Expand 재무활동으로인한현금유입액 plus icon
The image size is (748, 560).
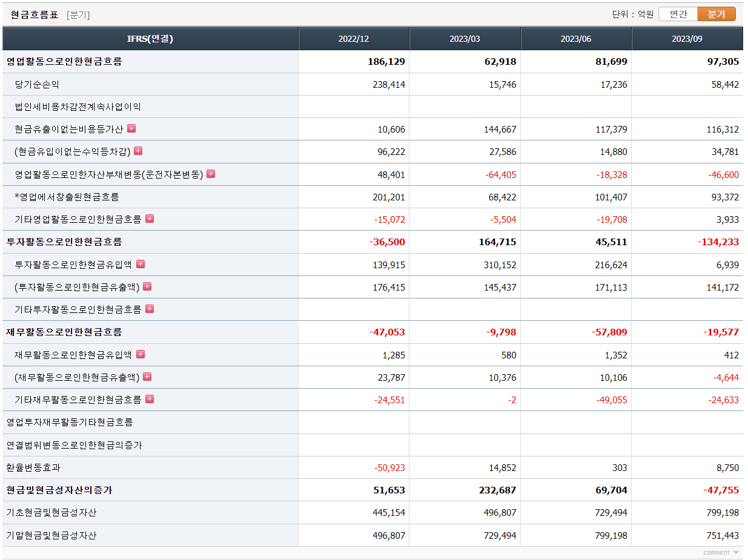pos(141,354)
